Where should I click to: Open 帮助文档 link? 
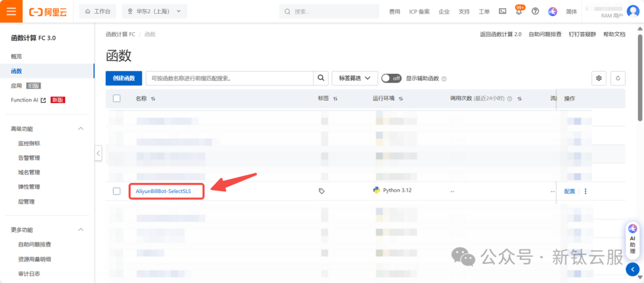tap(614, 35)
